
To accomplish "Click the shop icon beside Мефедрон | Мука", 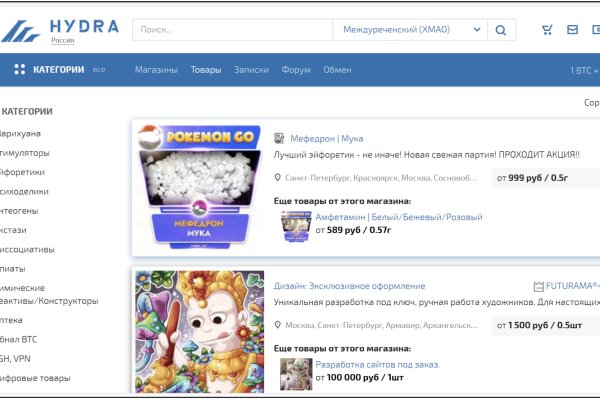I will tap(281, 138).
